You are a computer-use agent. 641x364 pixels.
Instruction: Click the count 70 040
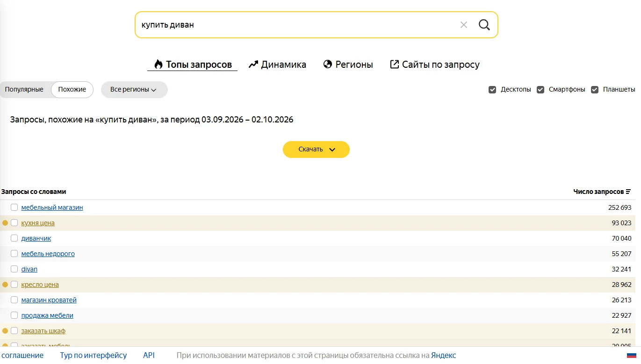(621, 238)
